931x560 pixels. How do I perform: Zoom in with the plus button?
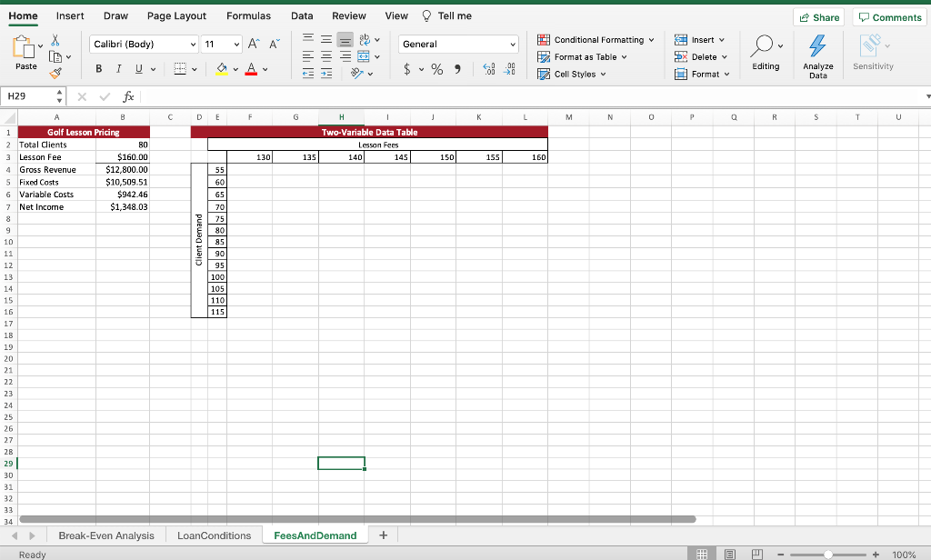click(x=876, y=555)
